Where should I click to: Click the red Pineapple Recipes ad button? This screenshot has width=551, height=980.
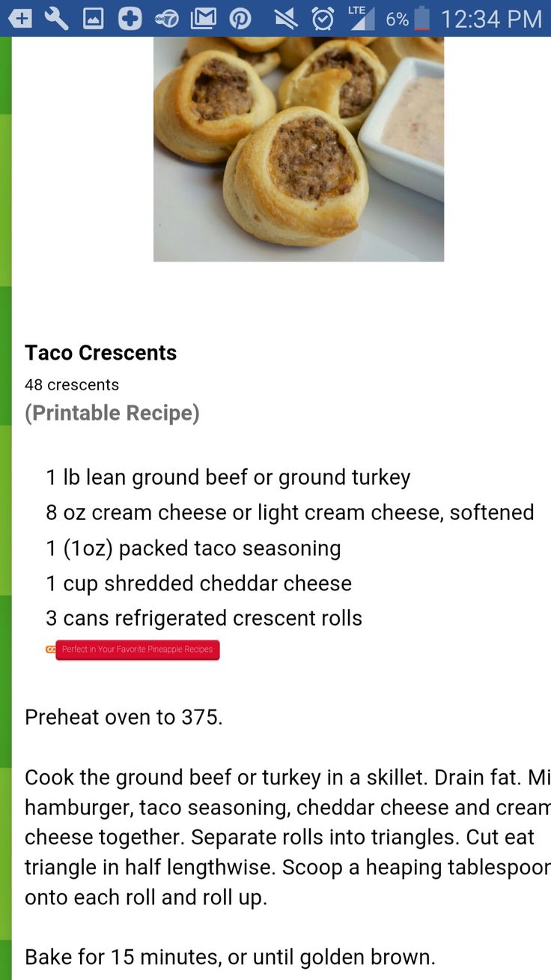click(138, 650)
